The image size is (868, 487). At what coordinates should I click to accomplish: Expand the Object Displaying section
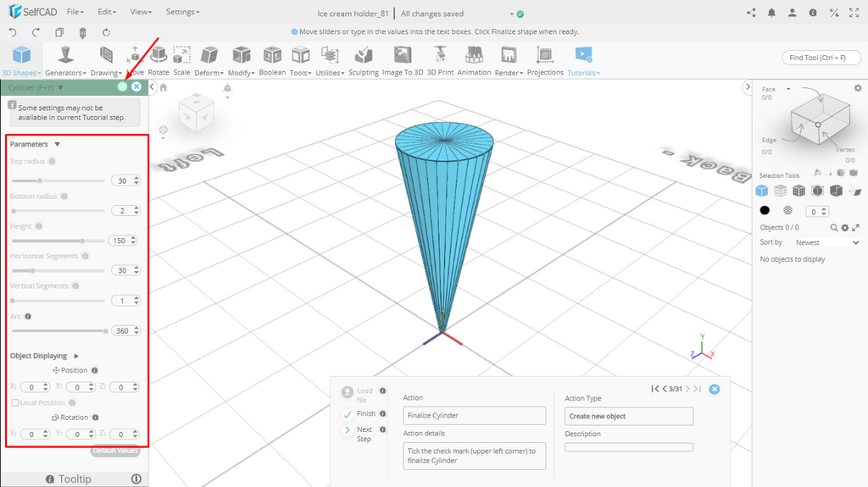(x=76, y=356)
